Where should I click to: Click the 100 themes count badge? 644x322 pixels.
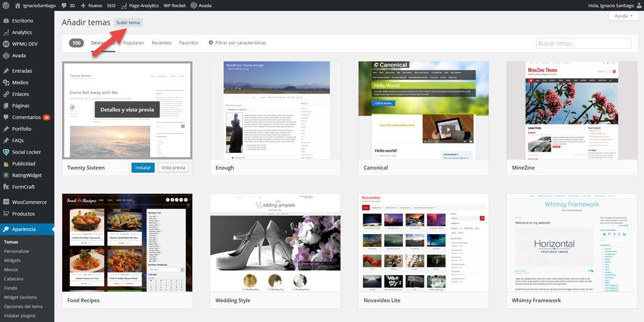[x=76, y=43]
